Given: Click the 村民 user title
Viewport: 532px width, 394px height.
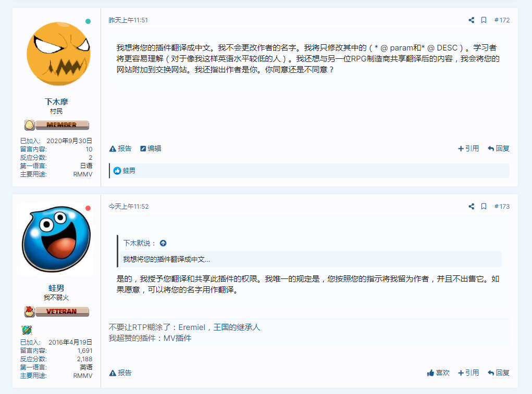Looking at the screenshot, I should [56, 111].
